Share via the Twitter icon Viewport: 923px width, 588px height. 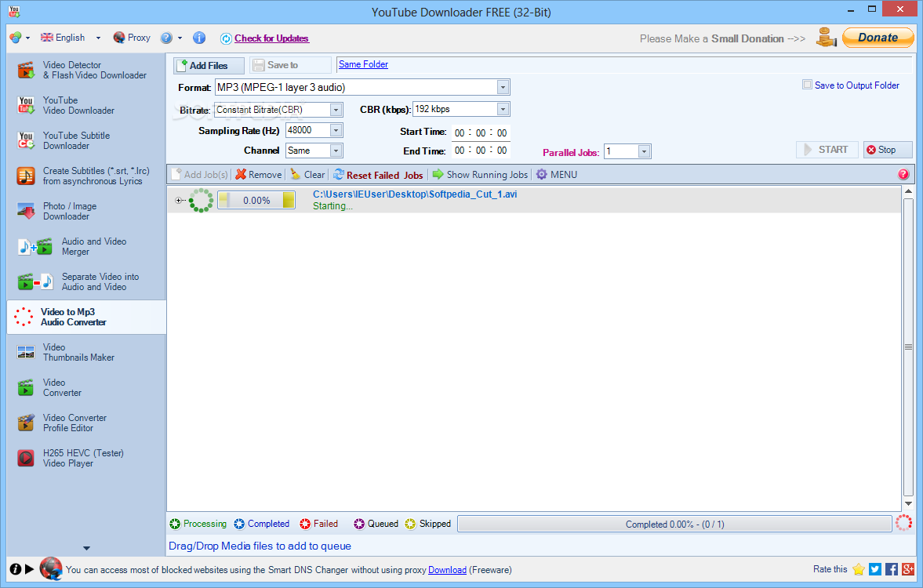coord(874,569)
